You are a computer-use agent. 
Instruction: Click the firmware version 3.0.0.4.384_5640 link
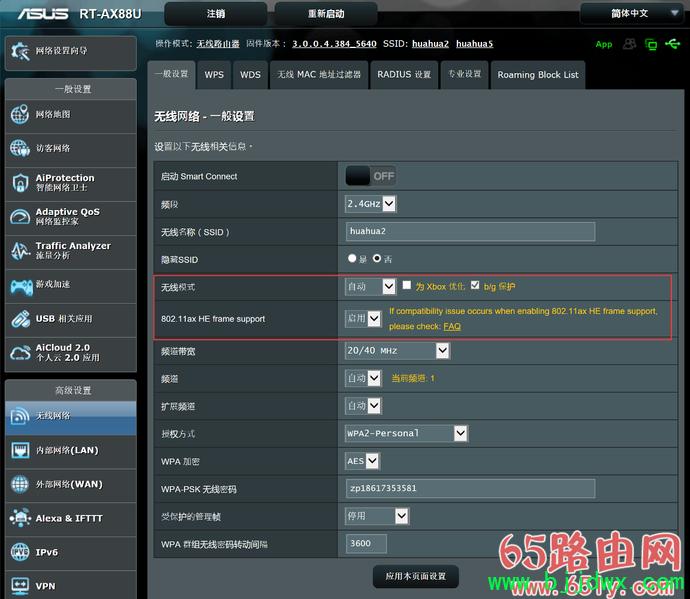coord(334,44)
